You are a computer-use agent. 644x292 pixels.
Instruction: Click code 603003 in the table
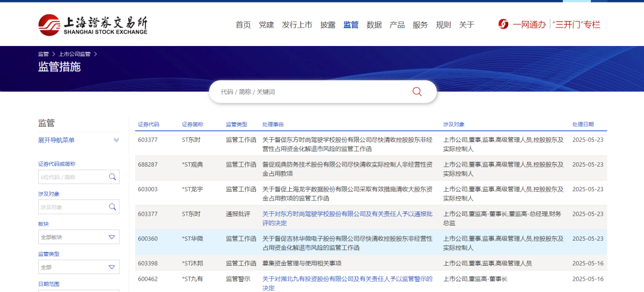[147, 189]
